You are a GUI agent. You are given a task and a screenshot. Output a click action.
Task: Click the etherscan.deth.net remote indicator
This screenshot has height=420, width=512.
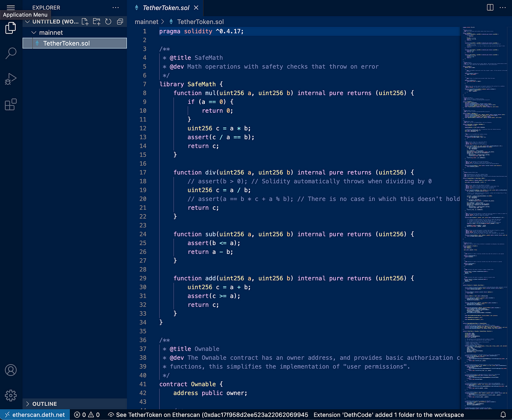pyautogui.click(x=35, y=415)
